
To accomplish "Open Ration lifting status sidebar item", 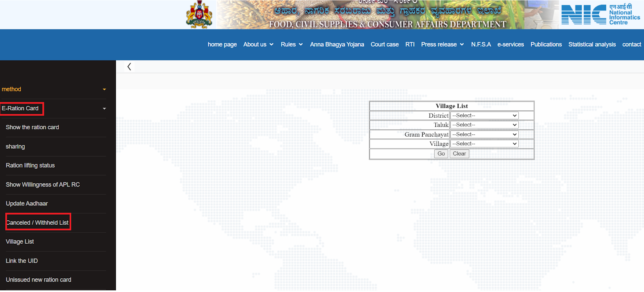I will pos(30,166).
